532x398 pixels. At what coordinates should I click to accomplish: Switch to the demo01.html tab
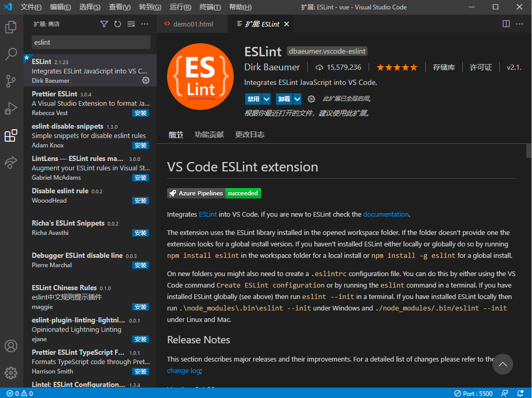pyautogui.click(x=193, y=24)
